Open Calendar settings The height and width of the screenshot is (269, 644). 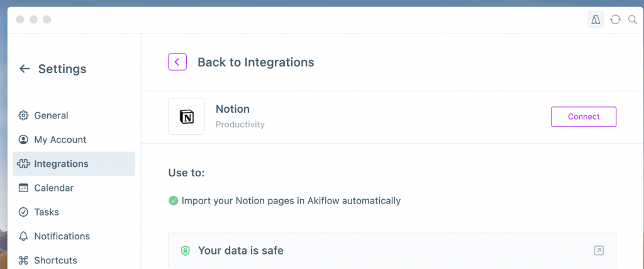point(74,188)
